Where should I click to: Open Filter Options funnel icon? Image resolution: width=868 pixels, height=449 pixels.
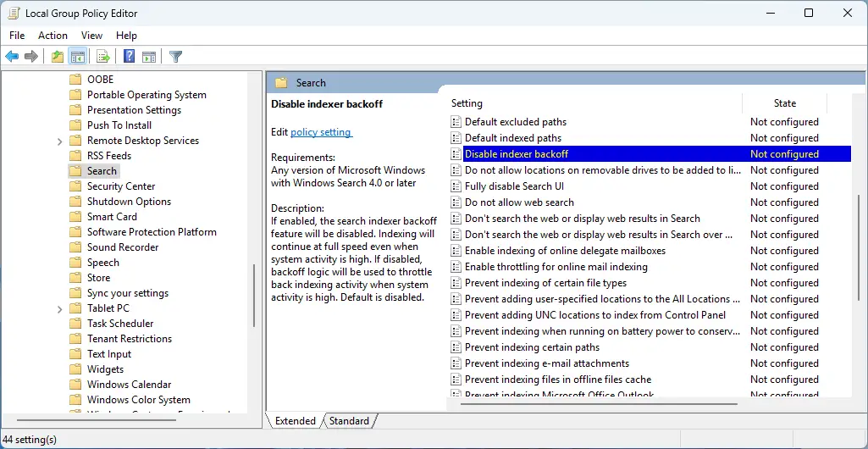coord(175,56)
